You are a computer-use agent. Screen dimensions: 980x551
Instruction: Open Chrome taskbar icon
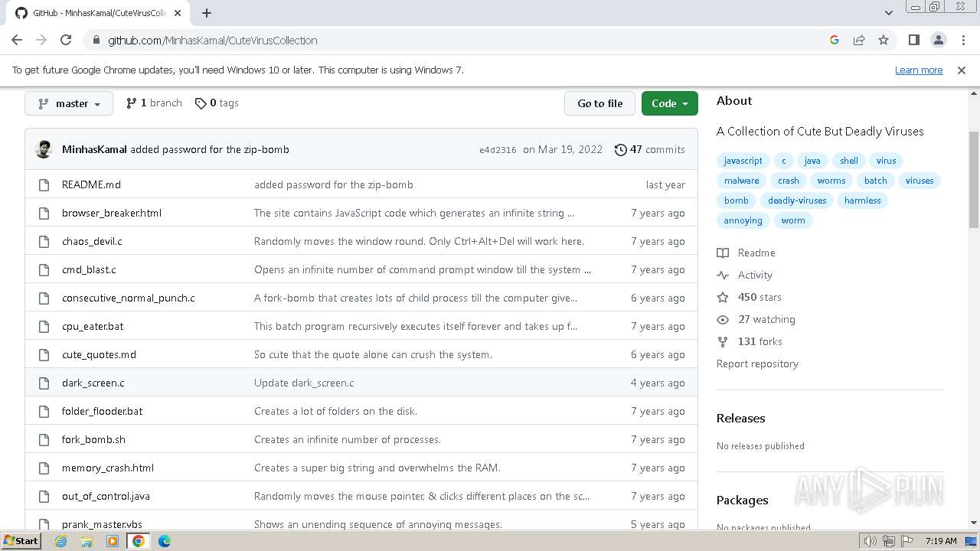[139, 541]
